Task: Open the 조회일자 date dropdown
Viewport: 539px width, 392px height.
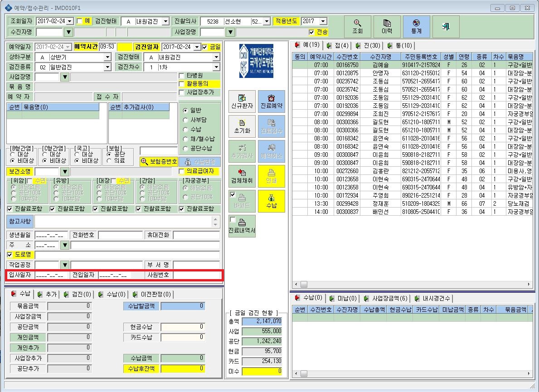Action: pos(70,21)
